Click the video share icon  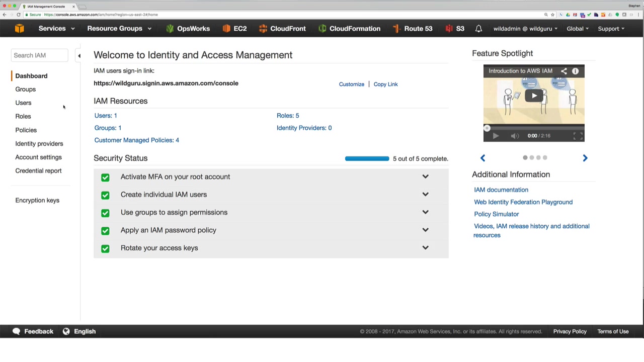(563, 71)
